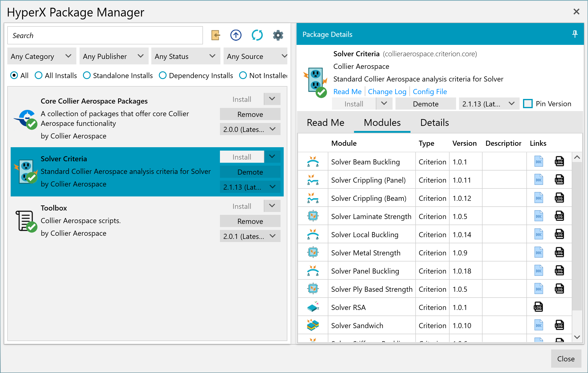This screenshot has width=588, height=373.
Task: Open LOG link for Solver RSA
Action: tap(538, 307)
